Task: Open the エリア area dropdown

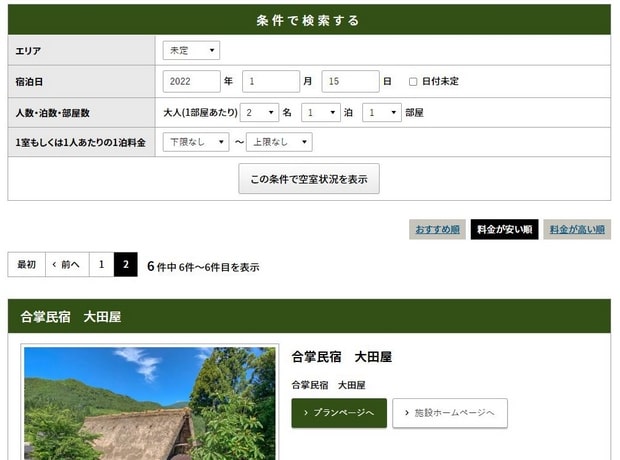Action: tap(191, 50)
